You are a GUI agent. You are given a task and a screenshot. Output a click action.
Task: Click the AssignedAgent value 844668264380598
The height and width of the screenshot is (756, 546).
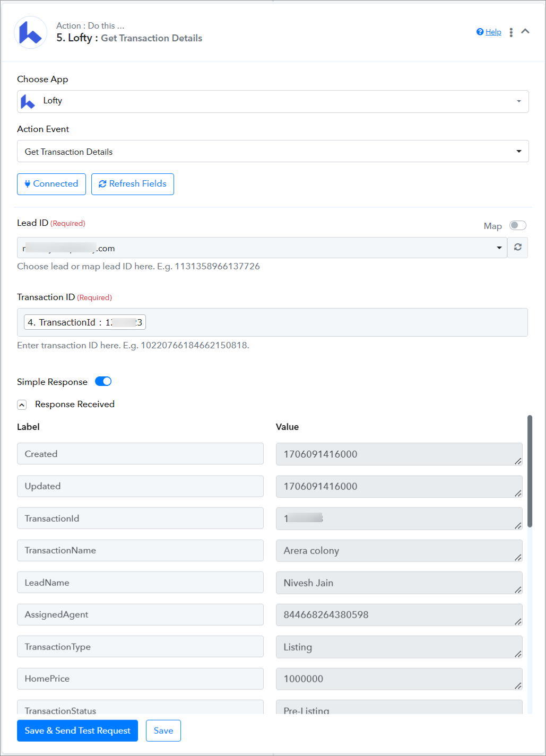tap(399, 615)
